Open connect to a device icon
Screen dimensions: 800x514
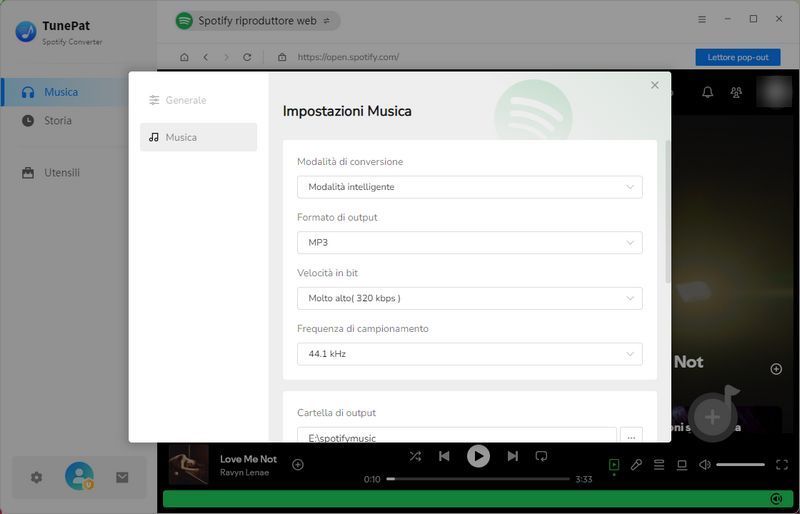coord(682,464)
